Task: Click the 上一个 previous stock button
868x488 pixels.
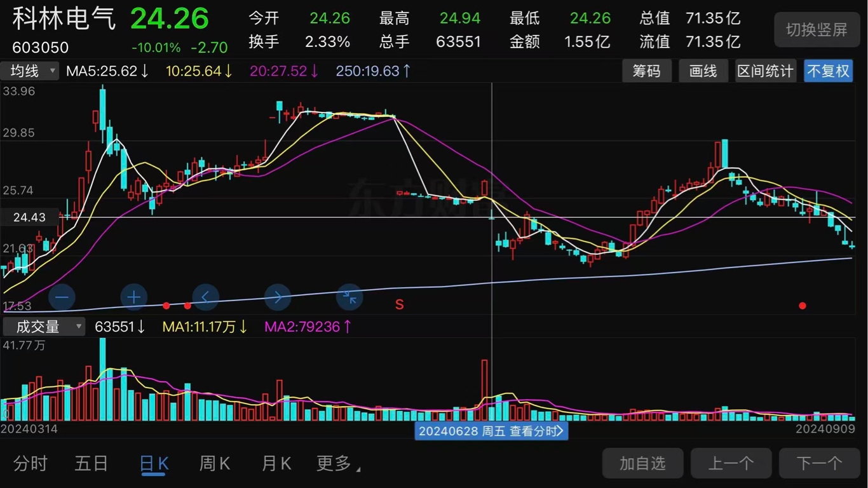Action: [x=731, y=463]
